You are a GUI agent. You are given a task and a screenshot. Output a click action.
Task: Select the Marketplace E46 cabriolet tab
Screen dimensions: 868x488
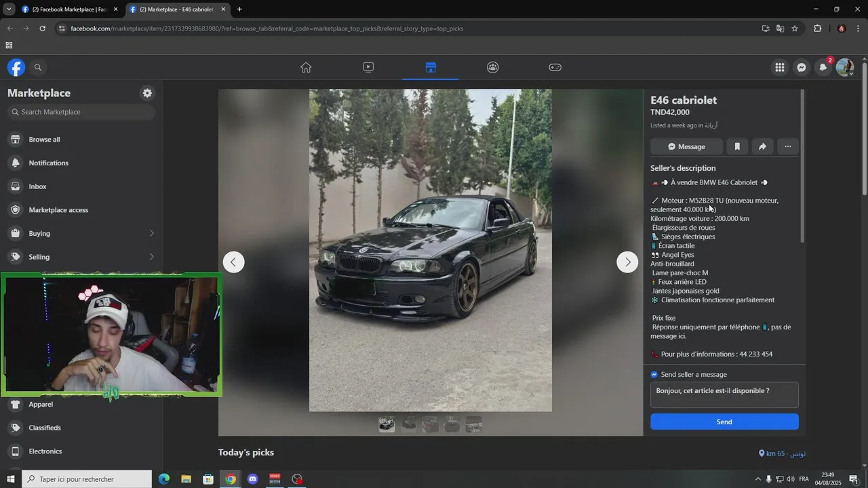[x=178, y=9]
